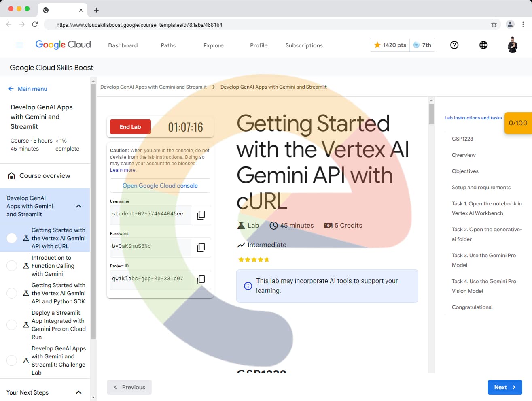Click the flask icon for Challenge Lab
This screenshot has width=532, height=401.
[26, 360]
